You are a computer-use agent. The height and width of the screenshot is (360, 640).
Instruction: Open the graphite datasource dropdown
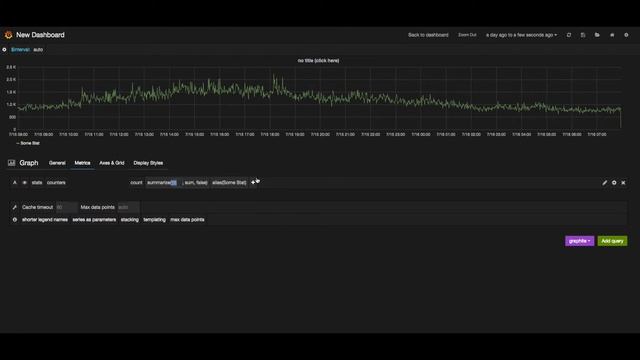579,241
